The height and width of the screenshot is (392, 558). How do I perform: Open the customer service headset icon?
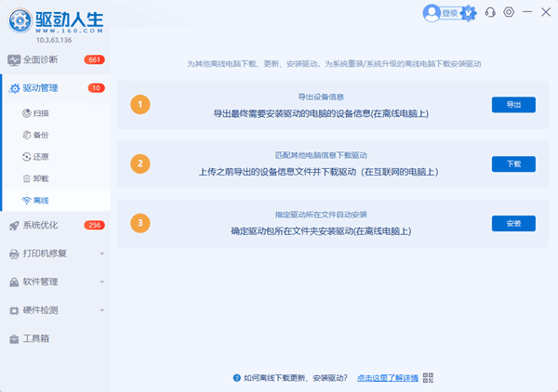(x=490, y=12)
